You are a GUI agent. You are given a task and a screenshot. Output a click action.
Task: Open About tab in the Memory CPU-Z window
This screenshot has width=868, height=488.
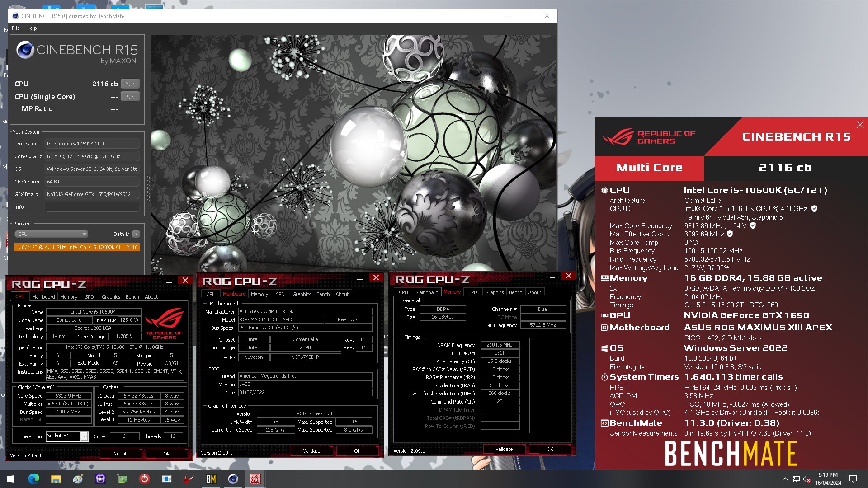coord(534,292)
